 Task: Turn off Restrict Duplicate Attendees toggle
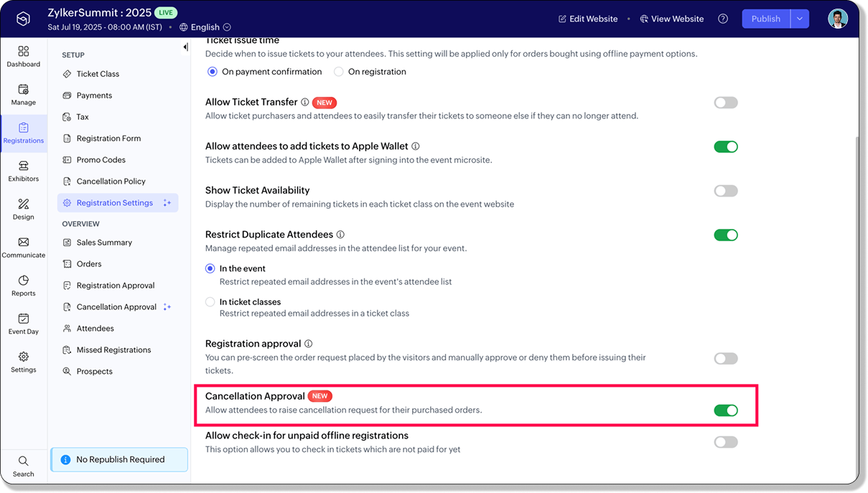click(x=726, y=235)
